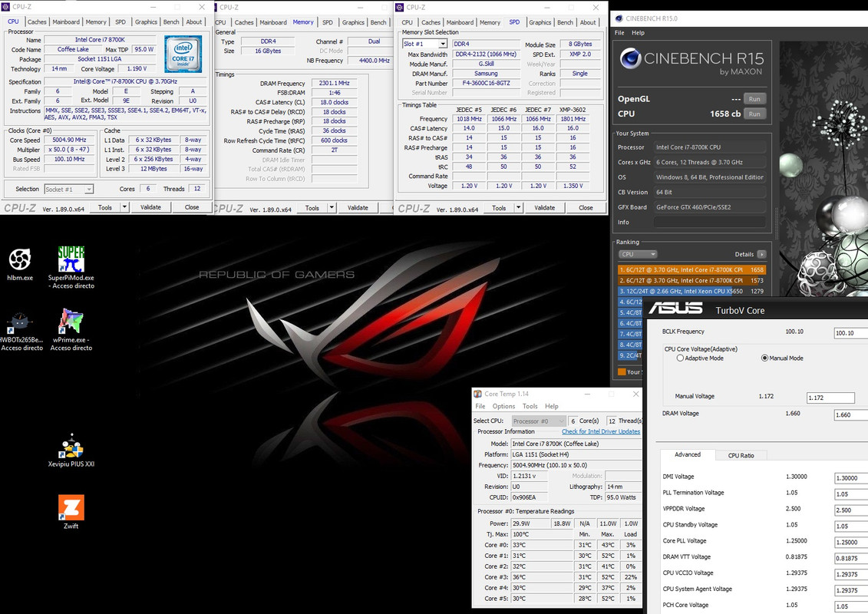Open Graphics tab in Memory CPU-Z window
Screen dimensions: 868x614
tap(353, 23)
